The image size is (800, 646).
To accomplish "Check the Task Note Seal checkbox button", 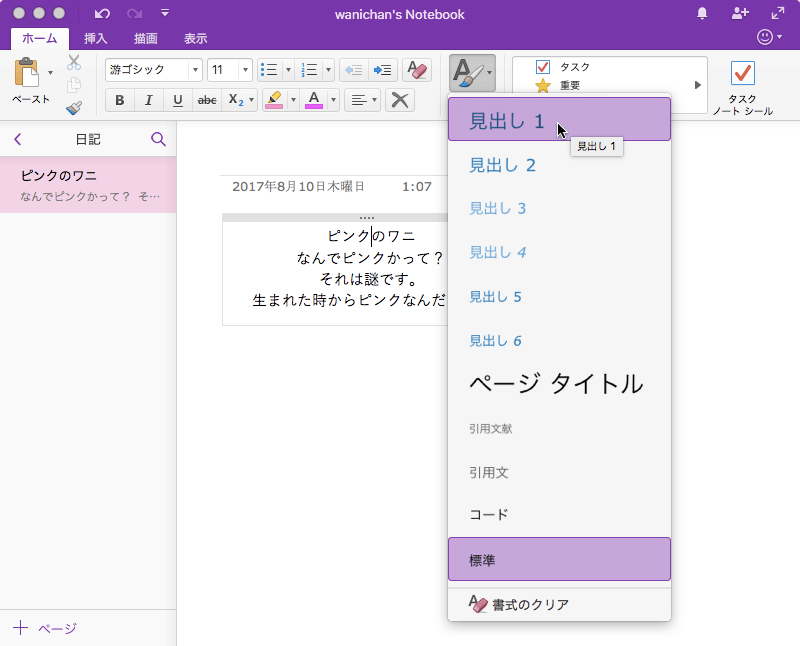I will tap(742, 74).
